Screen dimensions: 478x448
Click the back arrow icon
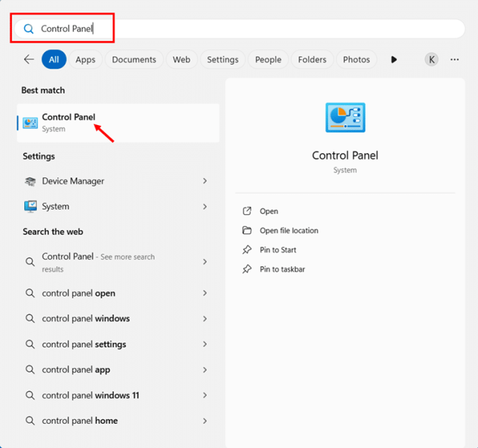pos(29,59)
